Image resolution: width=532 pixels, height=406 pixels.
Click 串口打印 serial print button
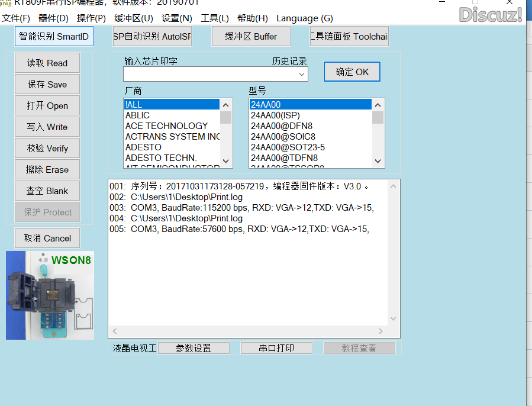coord(276,347)
